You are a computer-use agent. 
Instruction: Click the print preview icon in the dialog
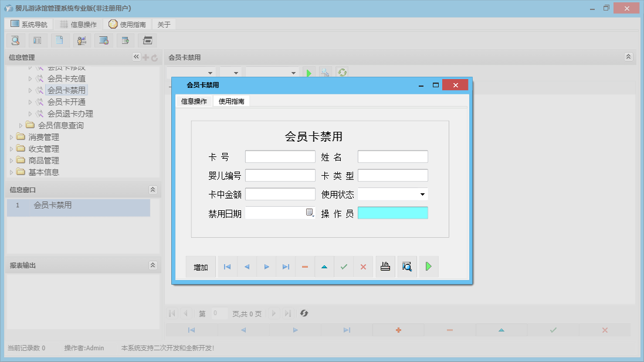click(406, 267)
